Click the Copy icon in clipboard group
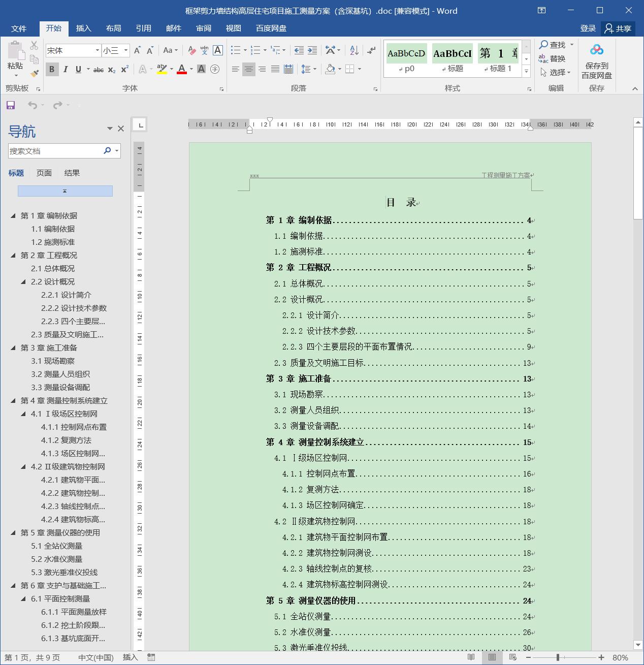 pyautogui.click(x=34, y=59)
